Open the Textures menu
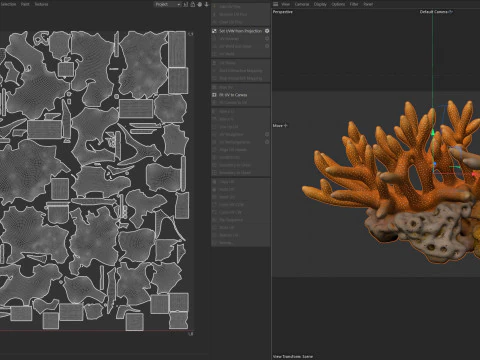The height and width of the screenshot is (360, 480). pos(41,4)
